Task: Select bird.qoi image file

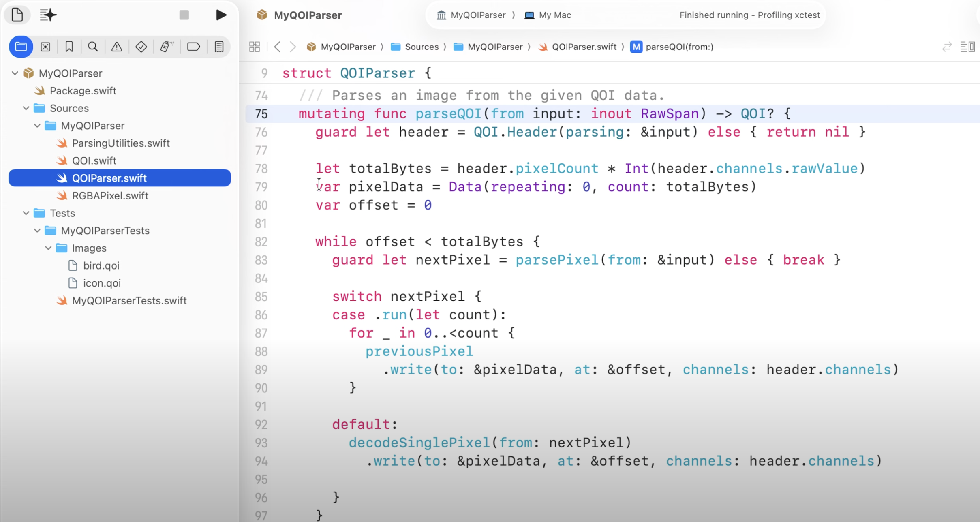Action: [x=101, y=265]
